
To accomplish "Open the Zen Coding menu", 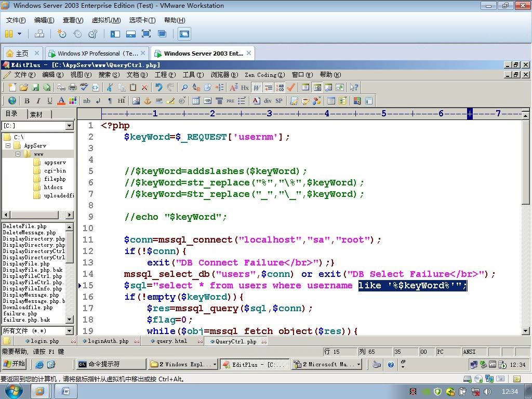I will (265, 75).
